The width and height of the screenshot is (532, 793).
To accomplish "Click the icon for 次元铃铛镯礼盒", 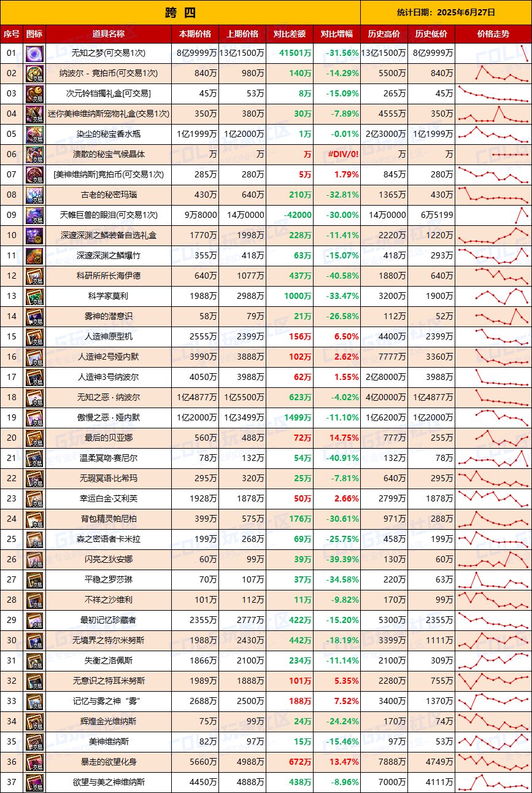I will (x=34, y=94).
